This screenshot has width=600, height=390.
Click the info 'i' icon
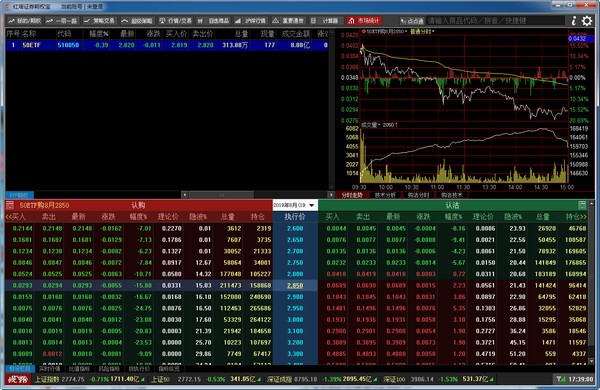click(574, 21)
